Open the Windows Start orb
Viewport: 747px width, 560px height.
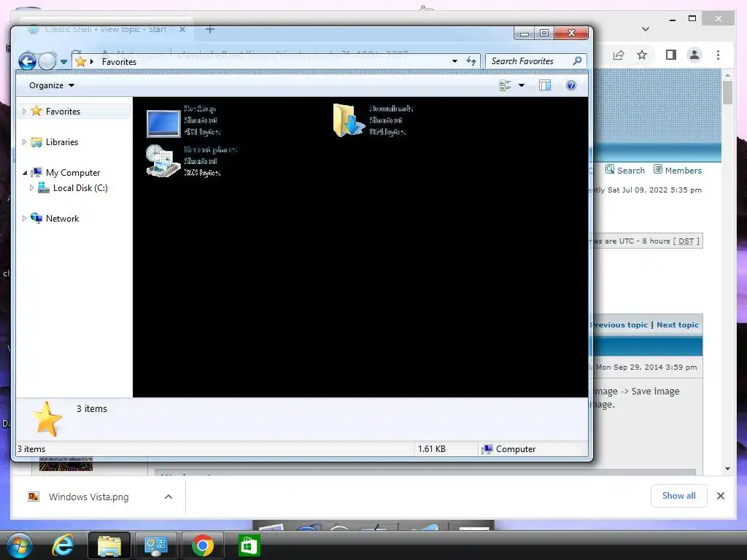[19, 545]
